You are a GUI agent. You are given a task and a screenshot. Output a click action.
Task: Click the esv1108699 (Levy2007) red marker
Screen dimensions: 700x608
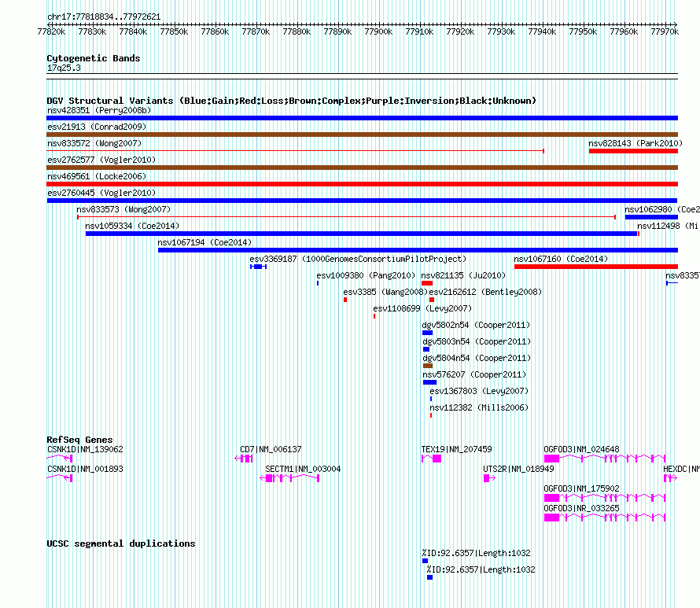pos(374,316)
